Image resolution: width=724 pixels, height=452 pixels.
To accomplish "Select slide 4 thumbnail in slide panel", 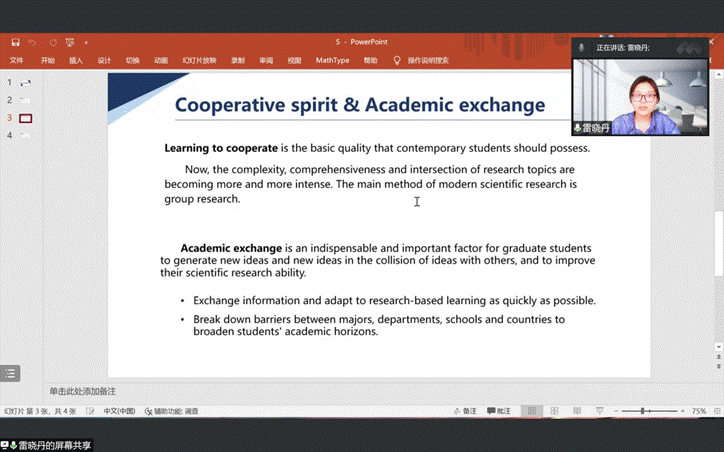I will [x=25, y=135].
